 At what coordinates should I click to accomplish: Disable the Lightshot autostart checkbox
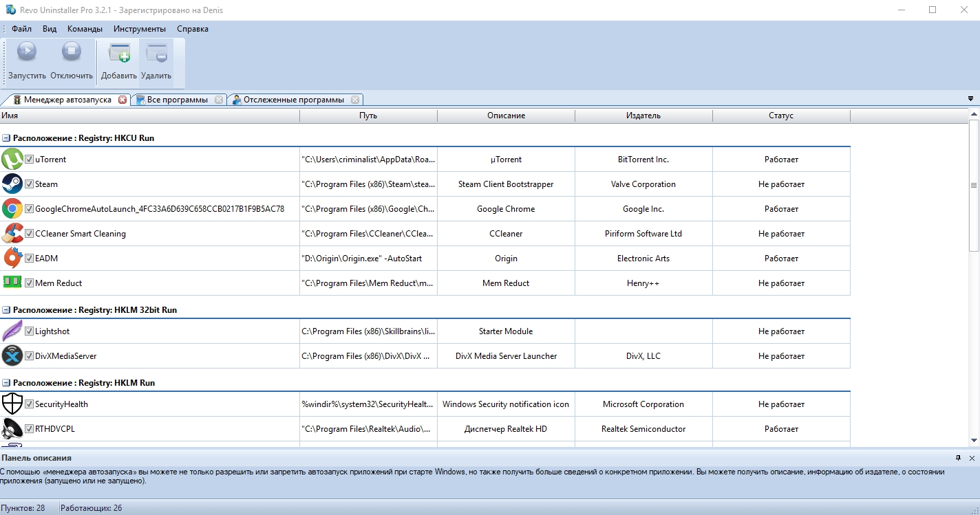point(30,331)
